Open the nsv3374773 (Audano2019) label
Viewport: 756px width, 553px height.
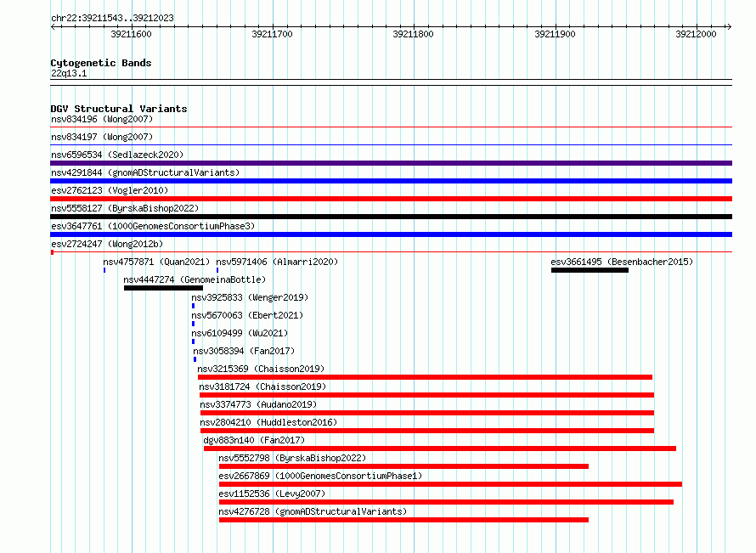pos(258,404)
